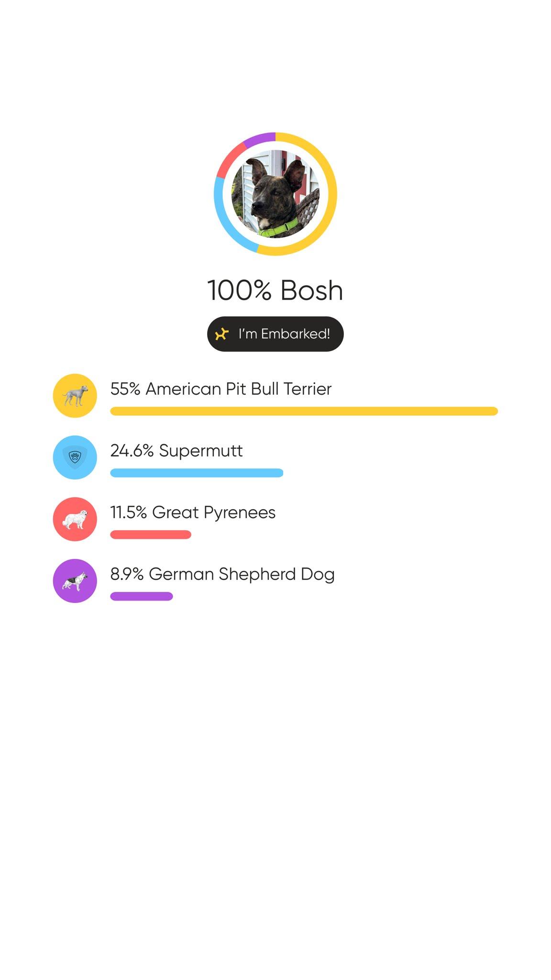Image resolution: width=551 pixels, height=980 pixels.
Task: Select the "100% Bosh" title
Action: point(275,290)
